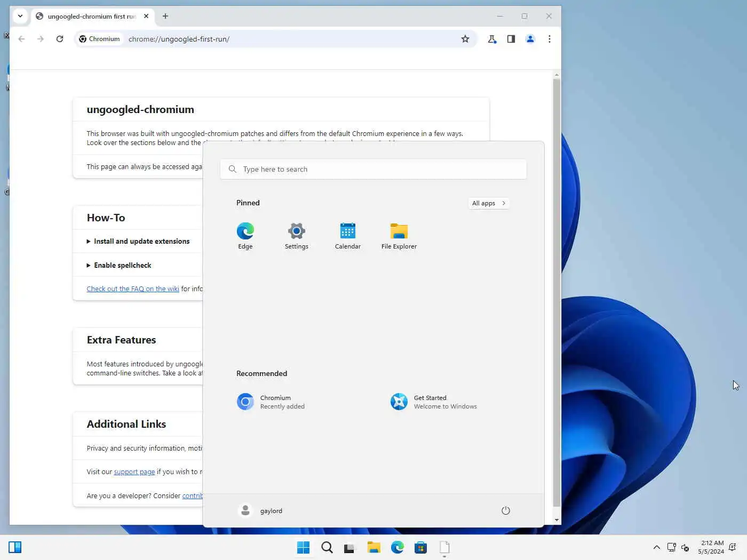Click the address bar URL
This screenshot has width=747, height=560.
click(179, 39)
